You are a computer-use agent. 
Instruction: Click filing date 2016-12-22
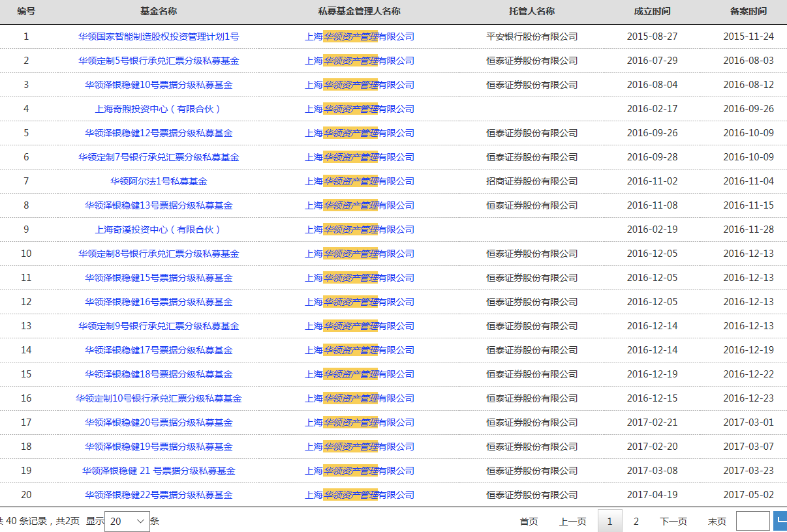748,374
